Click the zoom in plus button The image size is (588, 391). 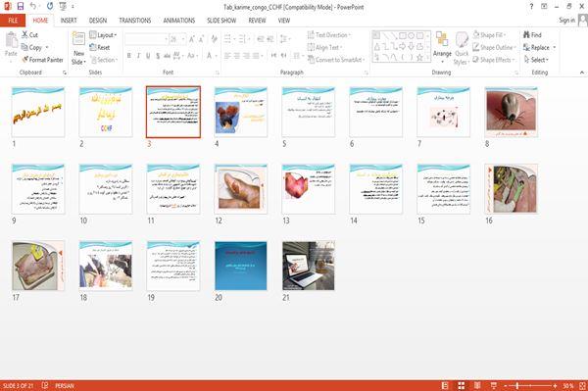click(555, 386)
